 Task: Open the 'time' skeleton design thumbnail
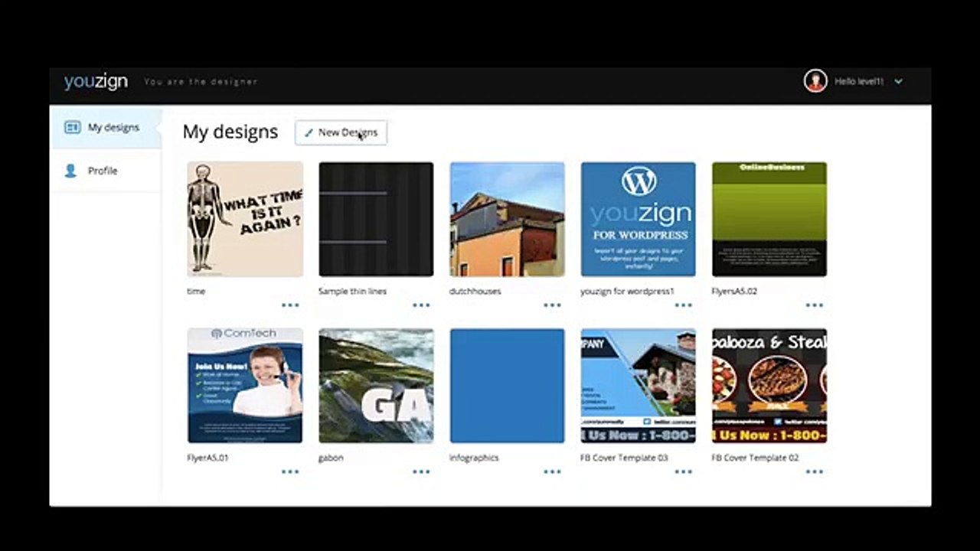[x=245, y=219]
